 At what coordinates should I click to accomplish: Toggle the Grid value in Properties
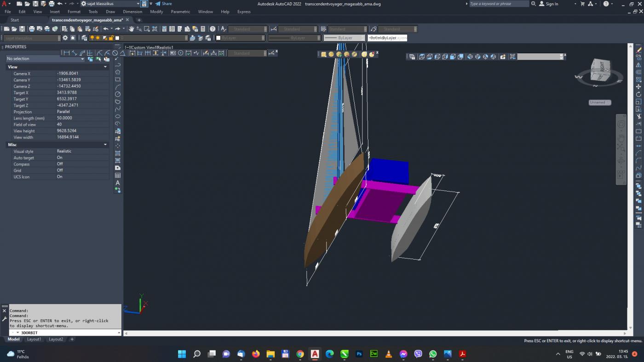(x=60, y=170)
